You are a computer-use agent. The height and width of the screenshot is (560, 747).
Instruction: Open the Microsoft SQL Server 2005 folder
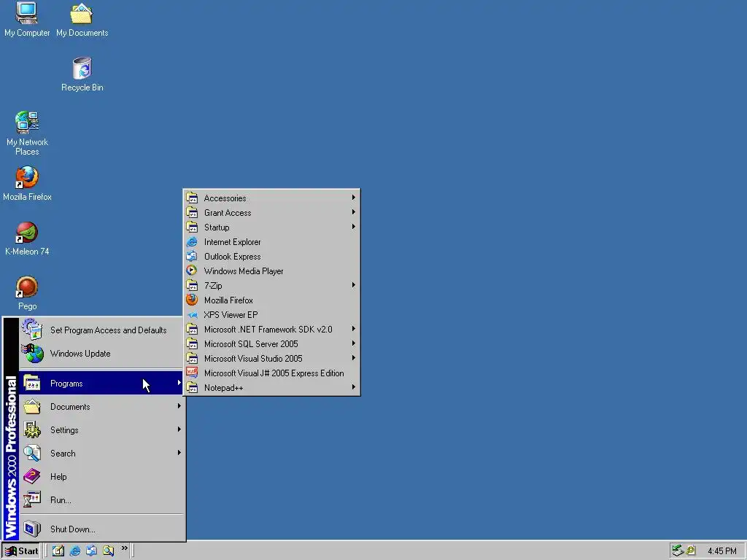click(x=271, y=344)
